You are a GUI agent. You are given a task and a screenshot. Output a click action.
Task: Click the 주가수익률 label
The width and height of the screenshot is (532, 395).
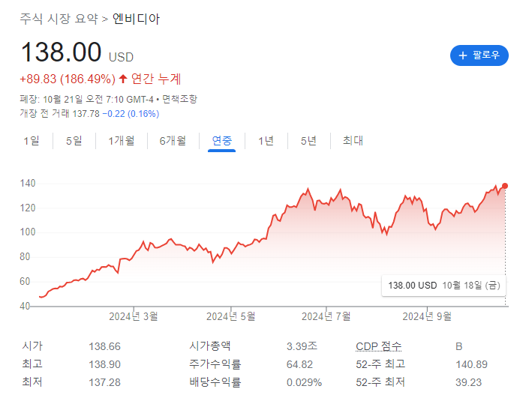click(x=215, y=364)
